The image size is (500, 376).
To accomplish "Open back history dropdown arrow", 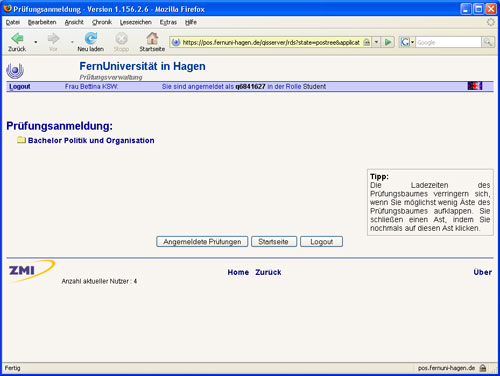I will click(36, 42).
